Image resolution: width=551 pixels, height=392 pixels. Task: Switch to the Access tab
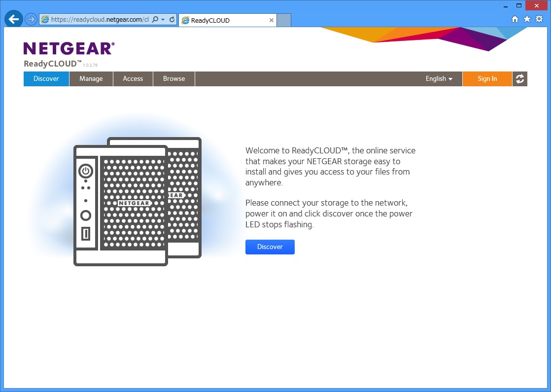133,79
